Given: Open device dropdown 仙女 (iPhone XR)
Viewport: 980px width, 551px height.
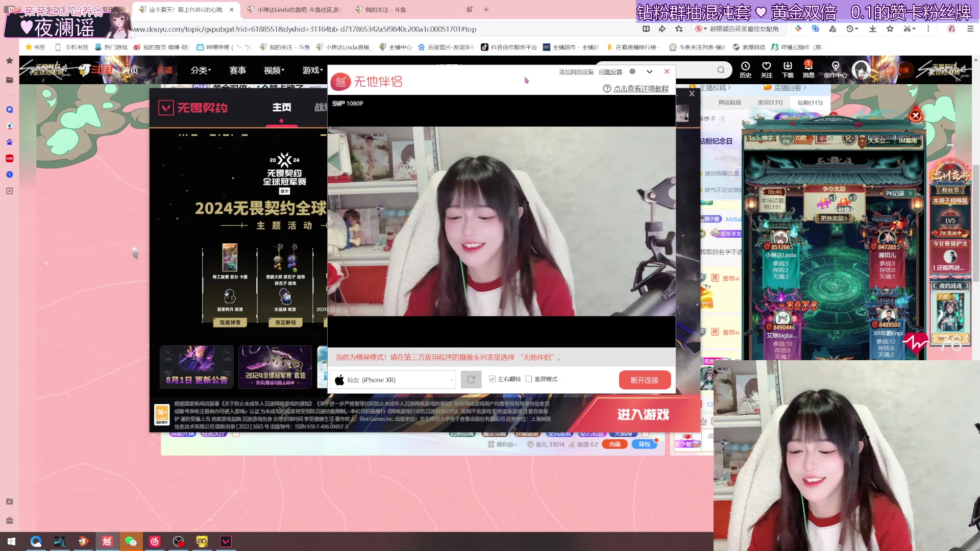Looking at the screenshot, I should pyautogui.click(x=393, y=380).
